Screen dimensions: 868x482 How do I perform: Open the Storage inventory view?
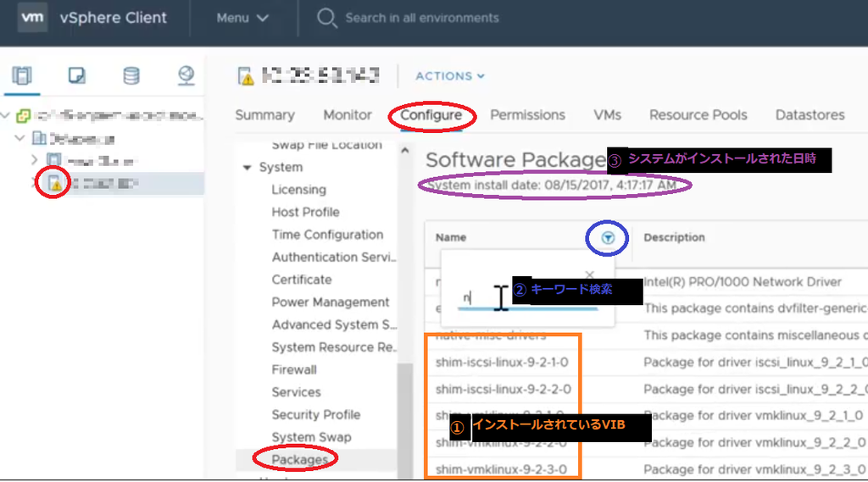(x=131, y=75)
